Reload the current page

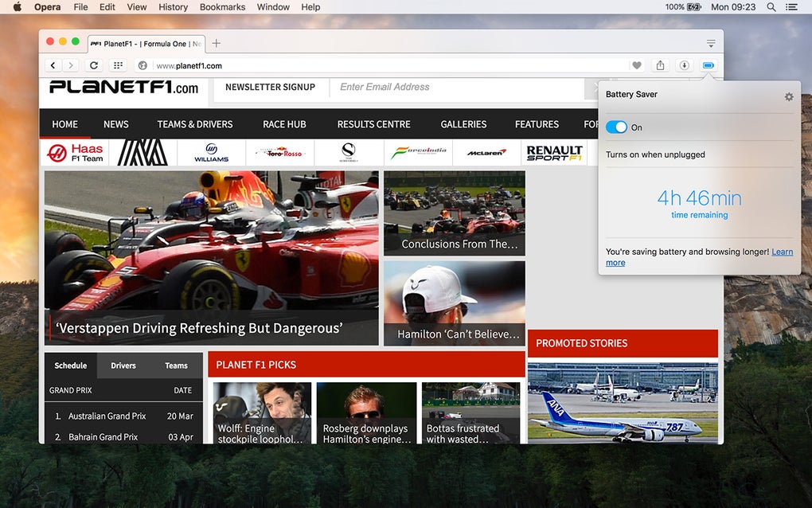[94, 65]
